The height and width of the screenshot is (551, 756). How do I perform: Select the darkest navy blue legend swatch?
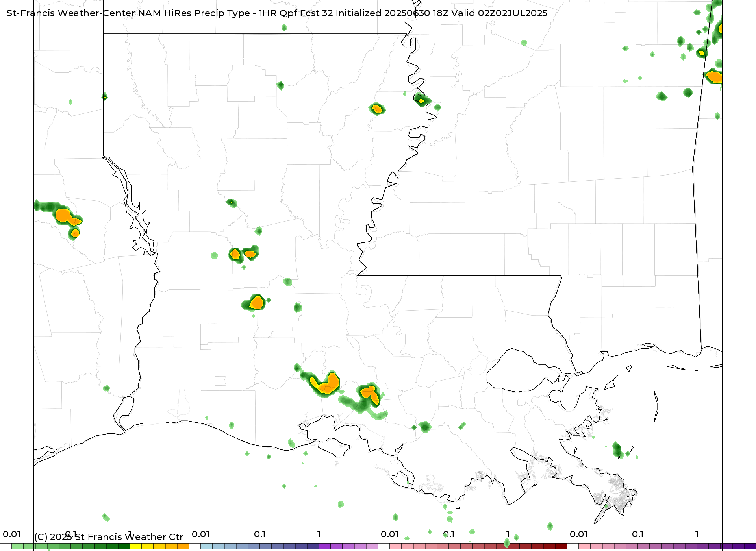click(313, 546)
